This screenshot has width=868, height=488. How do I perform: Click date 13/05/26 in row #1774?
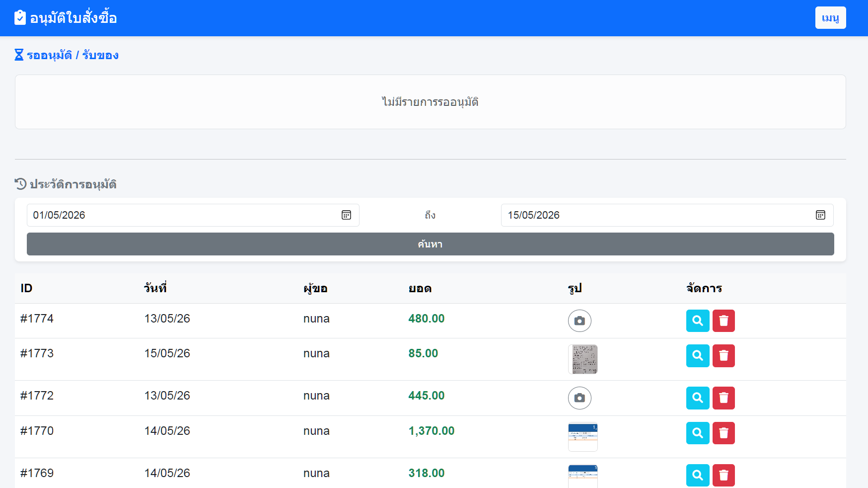[x=167, y=319]
